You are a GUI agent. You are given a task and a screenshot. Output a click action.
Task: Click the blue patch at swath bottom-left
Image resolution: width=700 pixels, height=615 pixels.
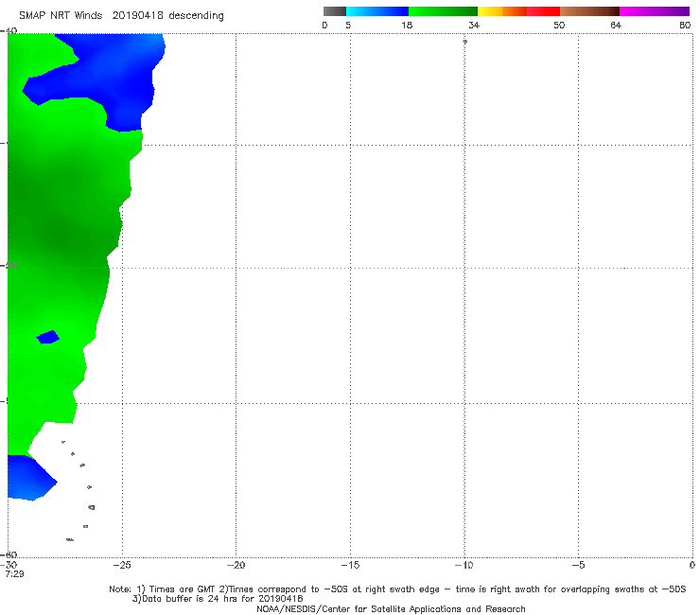29,478
